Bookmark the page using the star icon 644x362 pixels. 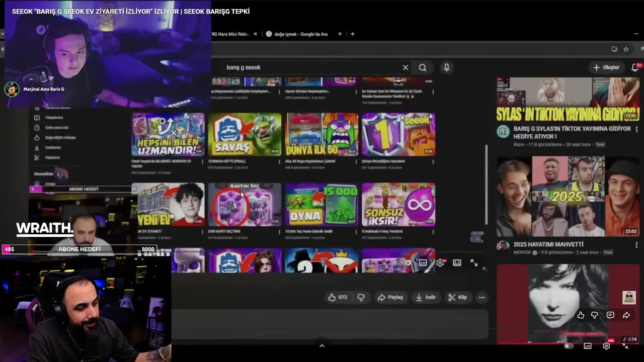coord(626,49)
